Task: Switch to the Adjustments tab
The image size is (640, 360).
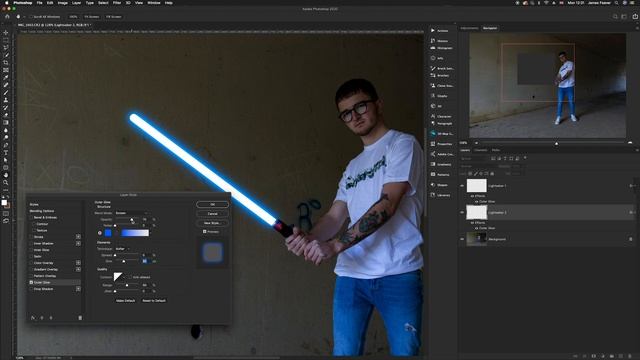Action: point(469,28)
